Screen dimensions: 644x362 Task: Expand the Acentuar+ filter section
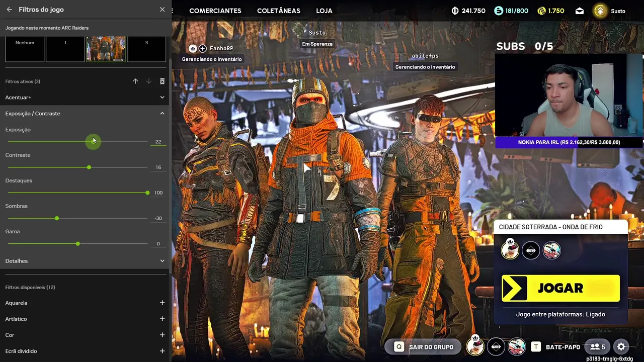pos(162,98)
